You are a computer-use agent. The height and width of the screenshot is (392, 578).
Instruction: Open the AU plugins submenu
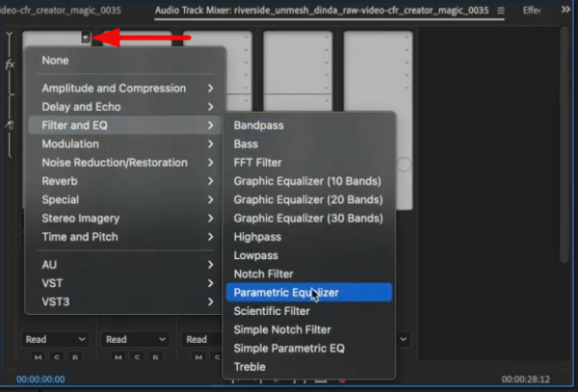coord(125,265)
